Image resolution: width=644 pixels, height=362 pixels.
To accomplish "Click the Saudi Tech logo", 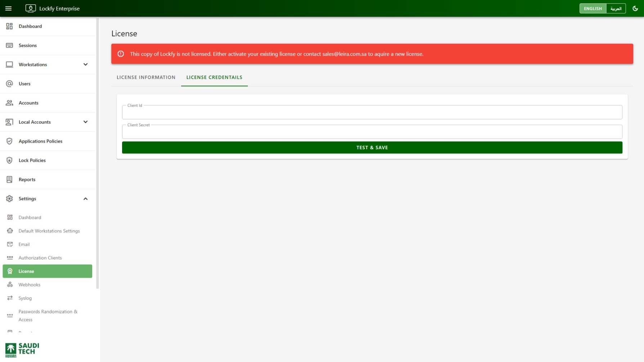I will pos(22,350).
